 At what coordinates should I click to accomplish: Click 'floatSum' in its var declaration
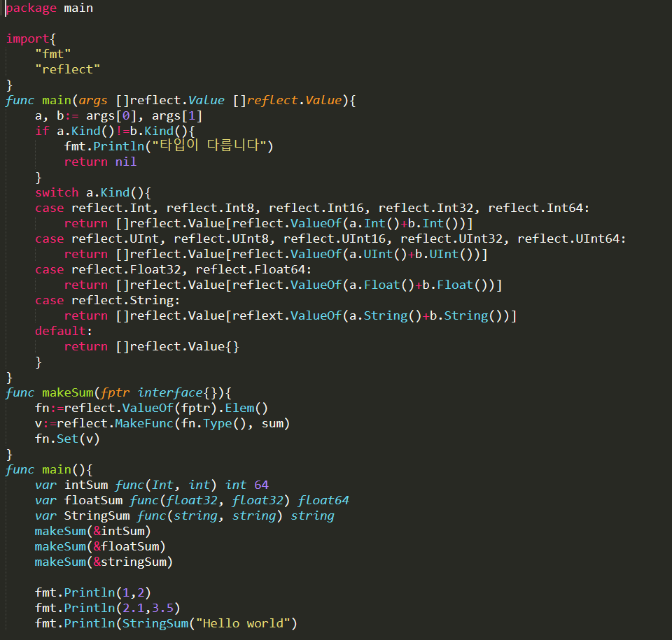point(93,501)
